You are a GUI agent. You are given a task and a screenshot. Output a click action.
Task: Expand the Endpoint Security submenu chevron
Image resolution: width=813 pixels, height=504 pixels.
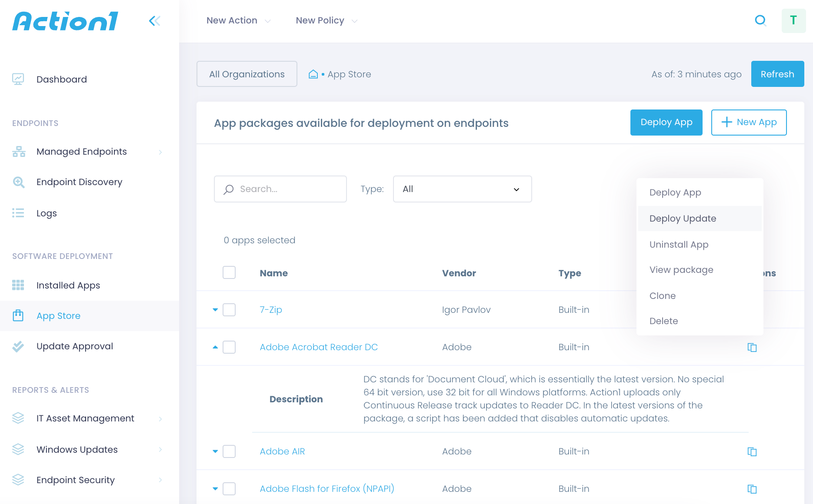[x=160, y=480]
